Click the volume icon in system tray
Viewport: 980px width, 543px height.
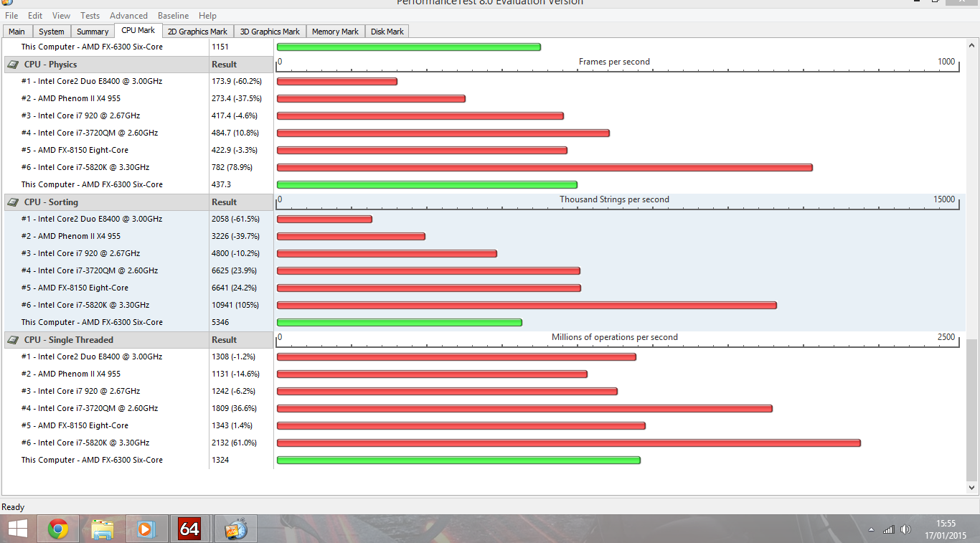905,529
